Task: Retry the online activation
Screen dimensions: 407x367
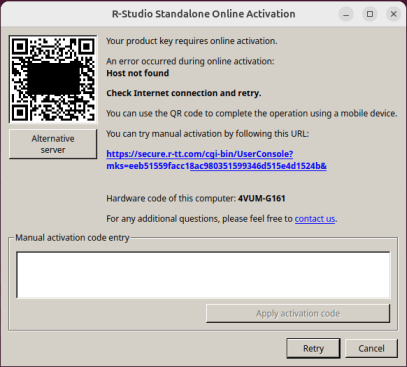Action: coord(313,348)
